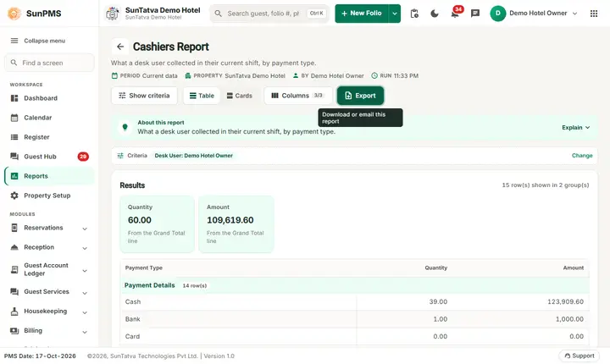
Task: Collapse the Payment Details group row
Action: [x=354, y=285]
